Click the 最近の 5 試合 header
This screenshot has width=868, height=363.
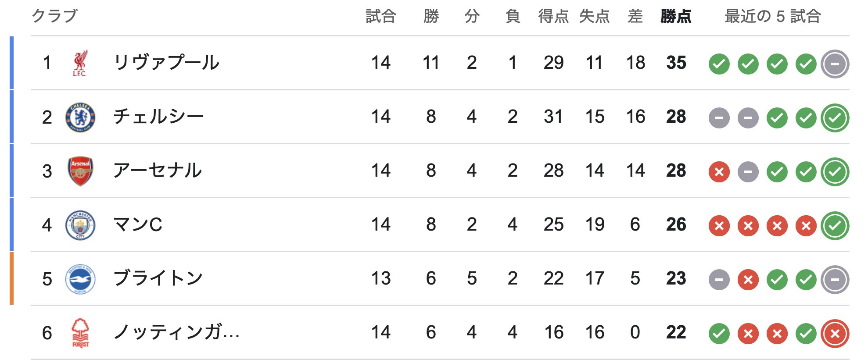coord(772,16)
